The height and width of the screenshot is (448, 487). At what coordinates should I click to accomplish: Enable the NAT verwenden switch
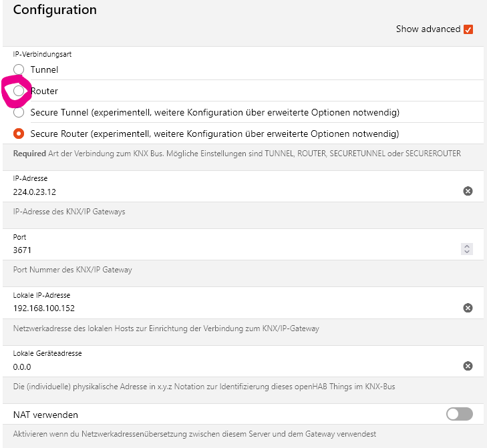[x=459, y=415]
